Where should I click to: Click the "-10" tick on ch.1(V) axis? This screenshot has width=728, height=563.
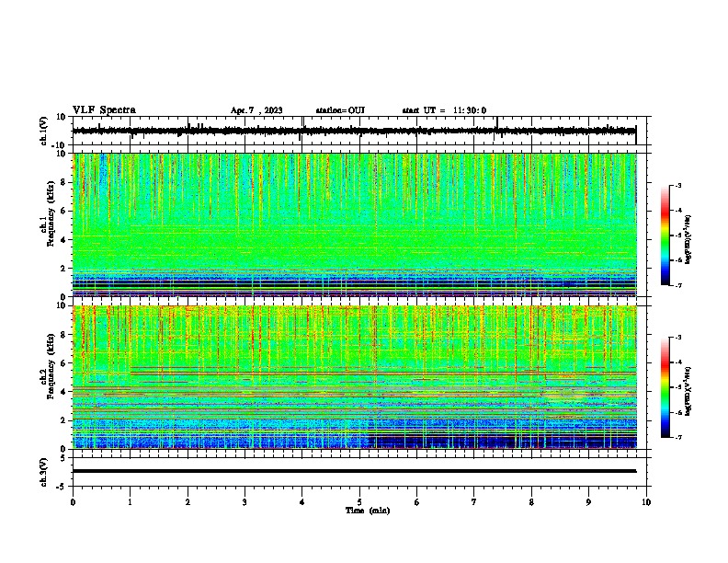pos(60,145)
